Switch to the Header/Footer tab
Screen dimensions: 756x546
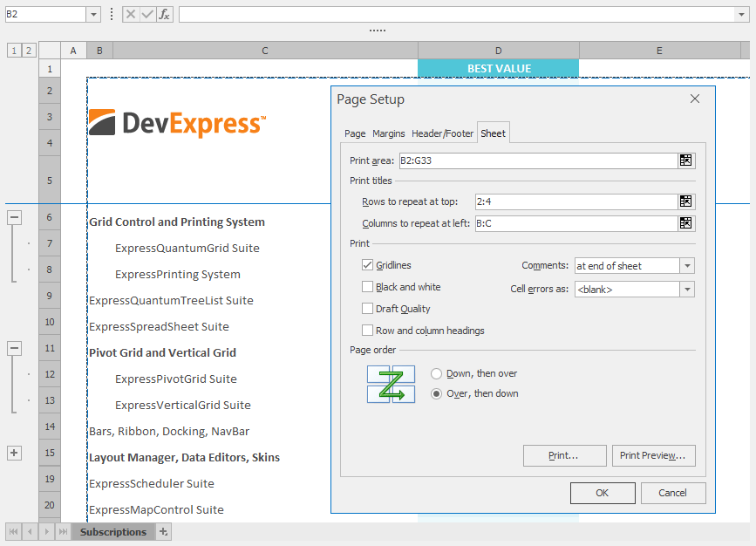point(442,133)
